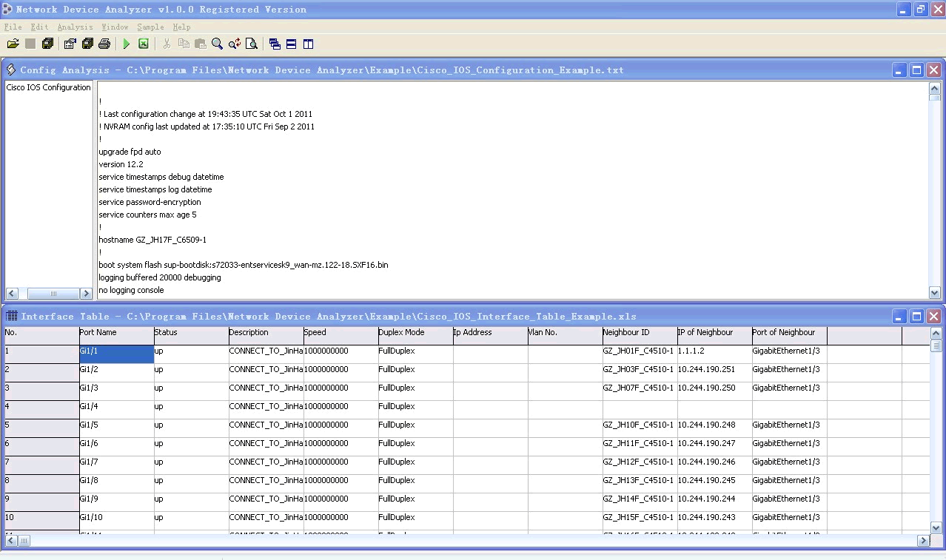This screenshot has height=560, width=946.
Task: Click neighbour cell GZ_JH15F_C4510-1
Action: point(640,521)
